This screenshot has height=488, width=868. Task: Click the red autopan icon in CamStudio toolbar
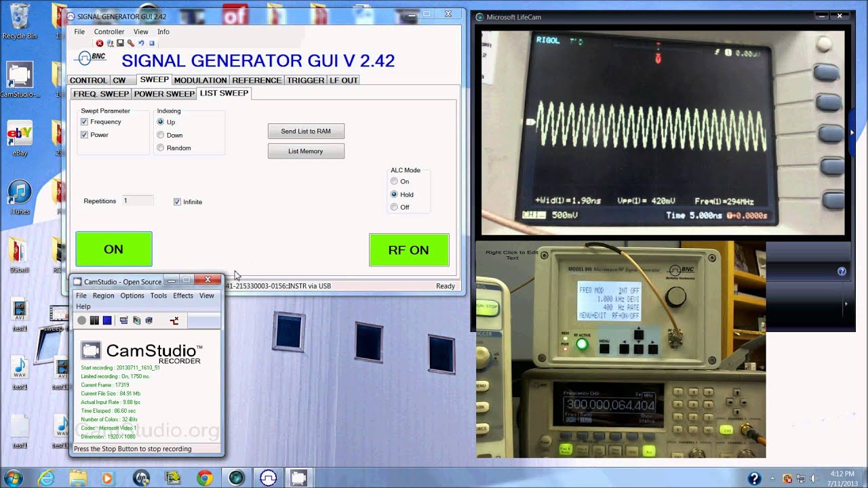click(x=174, y=321)
